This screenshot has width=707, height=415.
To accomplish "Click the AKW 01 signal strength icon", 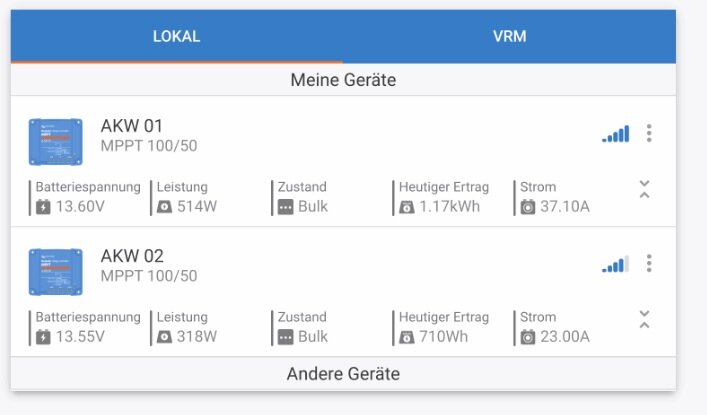I will point(615,134).
